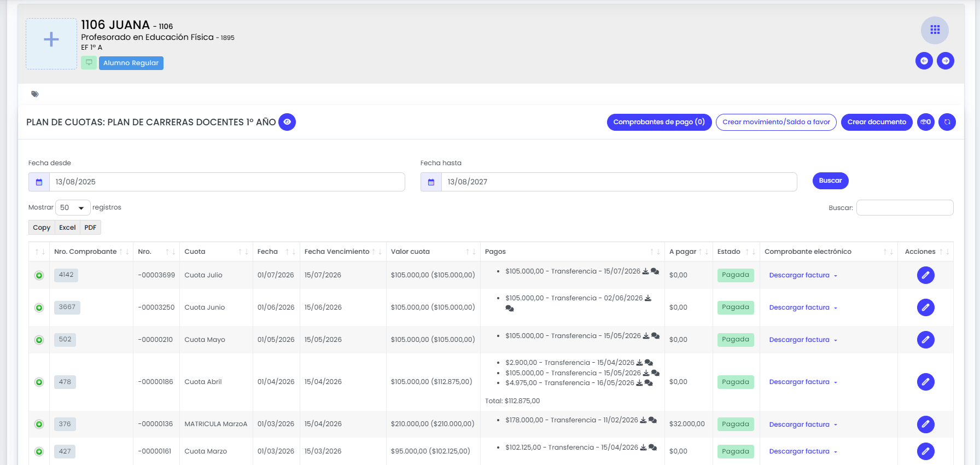Edit Cuota Julio with pencil button
Screen dimensions: 980x465
[925, 275]
